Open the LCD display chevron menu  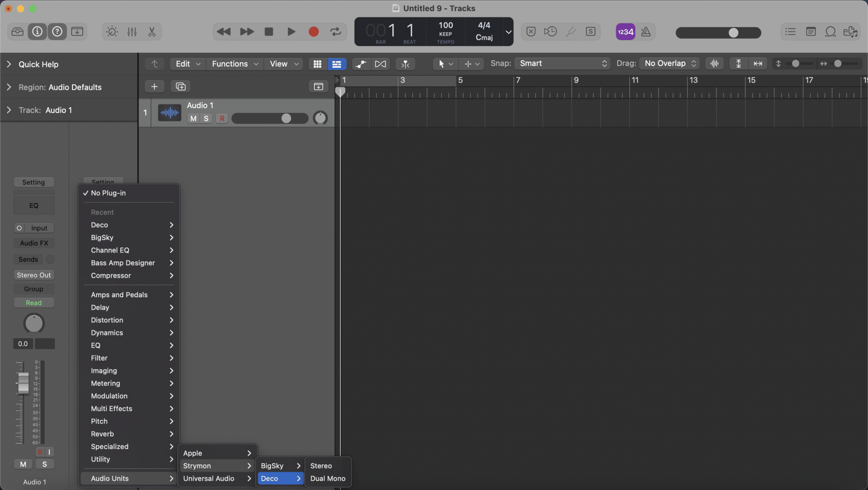click(508, 31)
